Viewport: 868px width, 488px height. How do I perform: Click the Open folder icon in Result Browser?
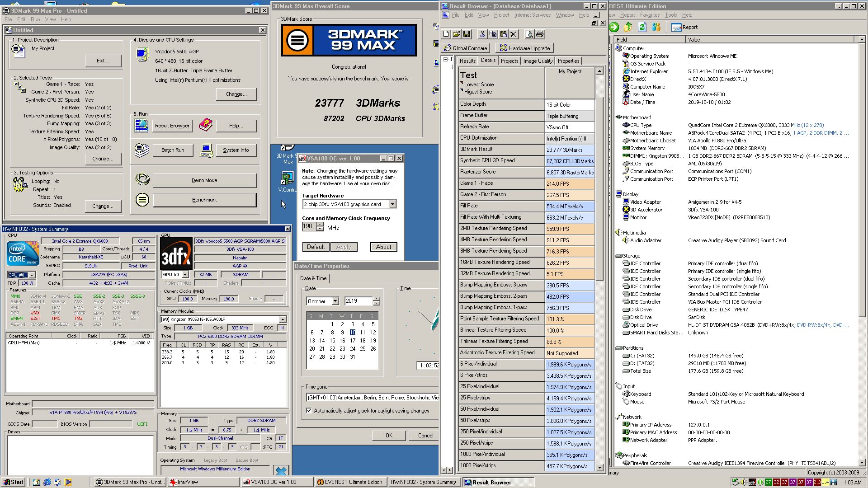click(456, 34)
